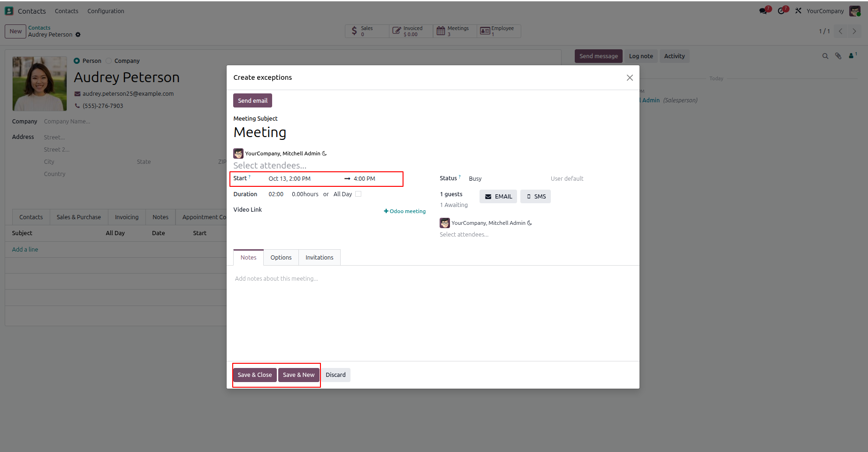The height and width of the screenshot is (452, 868).
Task: Click the Contacts breadcrumb link
Action: point(39,28)
